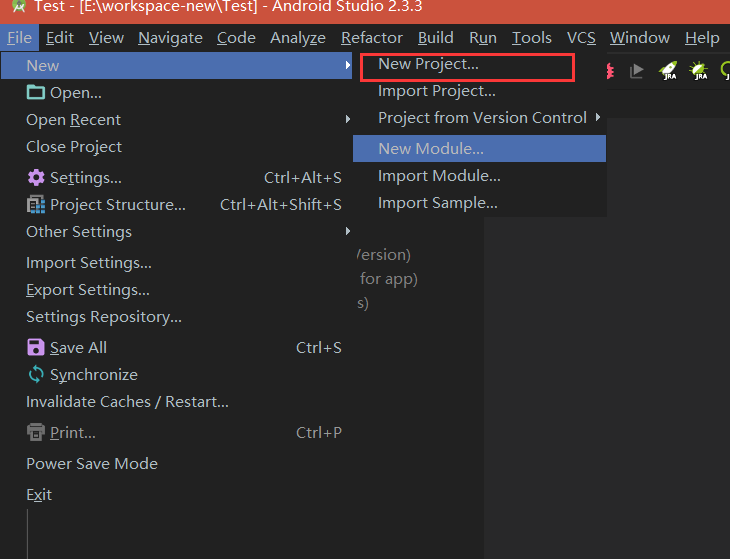Choose Close Project in File menu
The height and width of the screenshot is (559, 730).
tap(176, 147)
